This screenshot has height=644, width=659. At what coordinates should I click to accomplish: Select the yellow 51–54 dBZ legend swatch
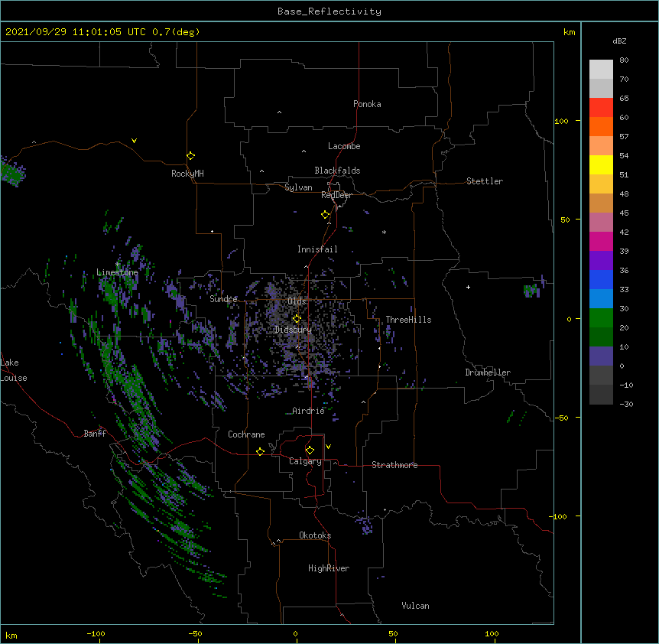click(601, 164)
